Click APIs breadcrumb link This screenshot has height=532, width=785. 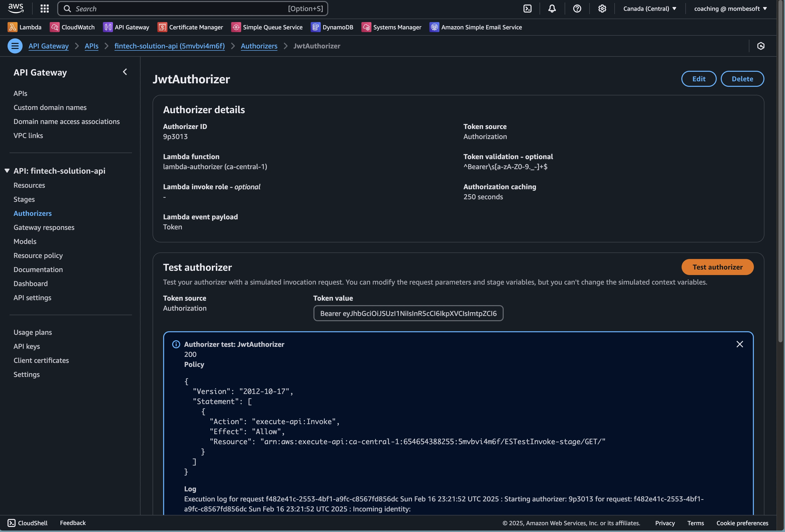[x=91, y=46]
